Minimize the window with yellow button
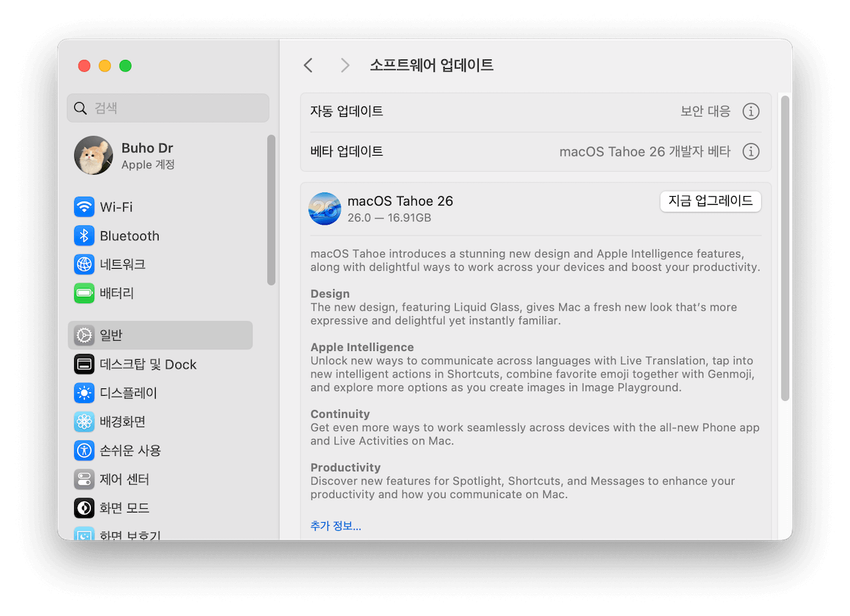Image resolution: width=850 pixels, height=616 pixels. point(105,65)
